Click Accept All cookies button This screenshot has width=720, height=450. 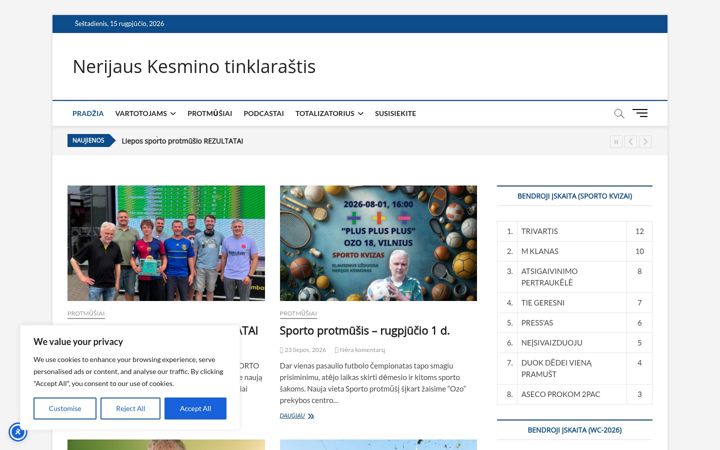(196, 408)
